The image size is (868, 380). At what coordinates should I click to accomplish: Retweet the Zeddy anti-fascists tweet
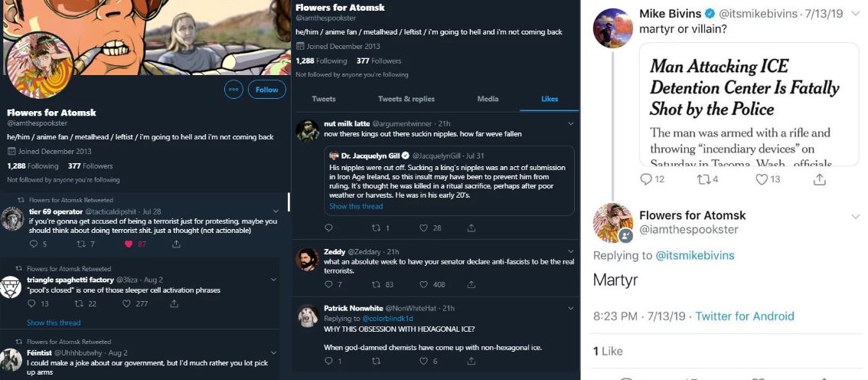click(376, 284)
